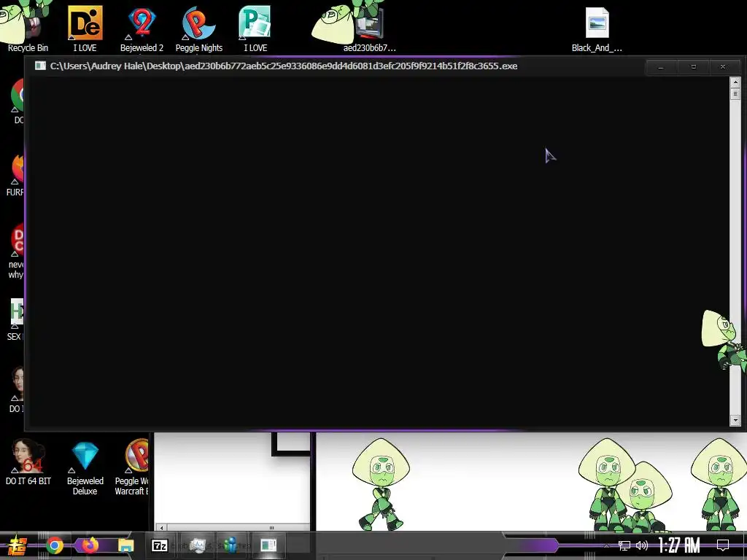Select the Black_And_... image file on desktop
This screenshot has height=560, width=747.
(597, 28)
